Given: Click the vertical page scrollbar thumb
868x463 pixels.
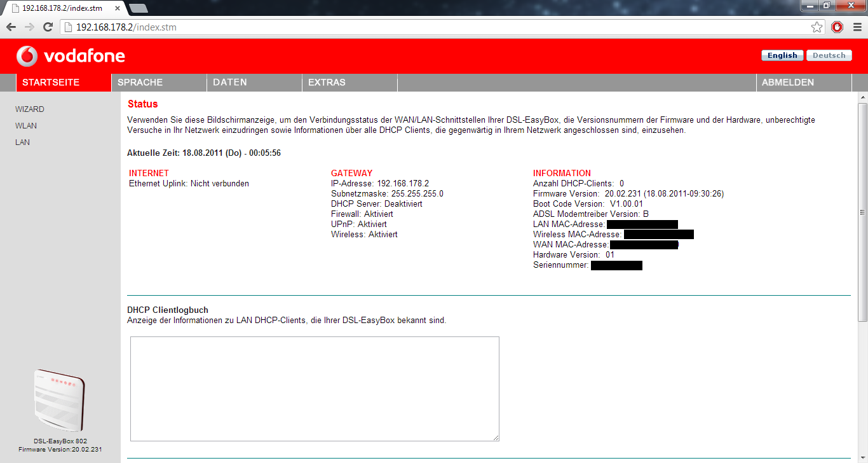Looking at the screenshot, I should click(862, 213).
